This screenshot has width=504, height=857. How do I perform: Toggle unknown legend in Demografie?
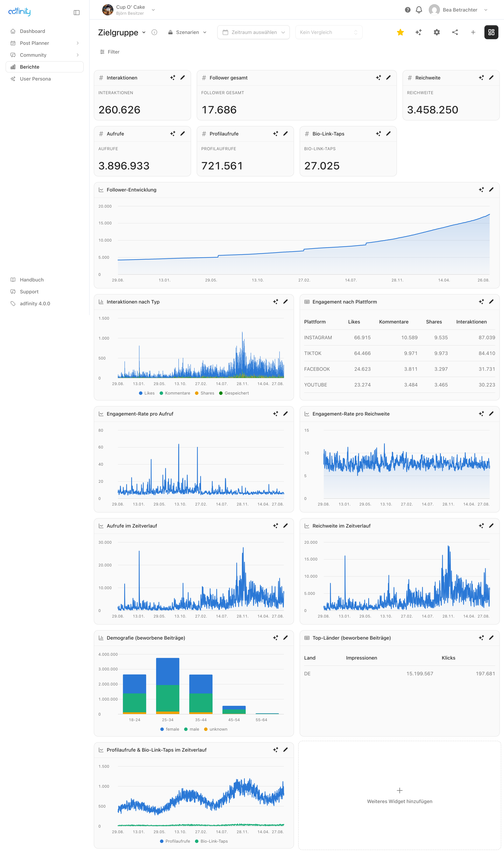(x=216, y=729)
